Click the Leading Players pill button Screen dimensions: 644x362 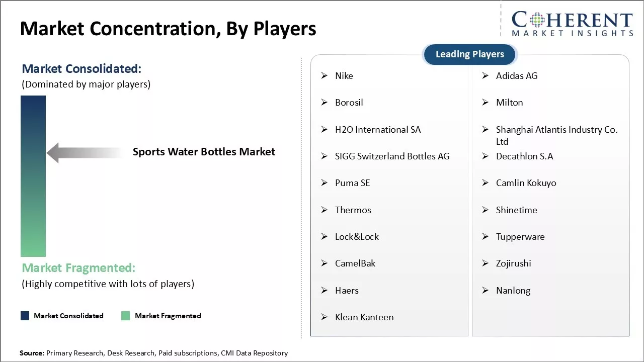click(x=469, y=54)
